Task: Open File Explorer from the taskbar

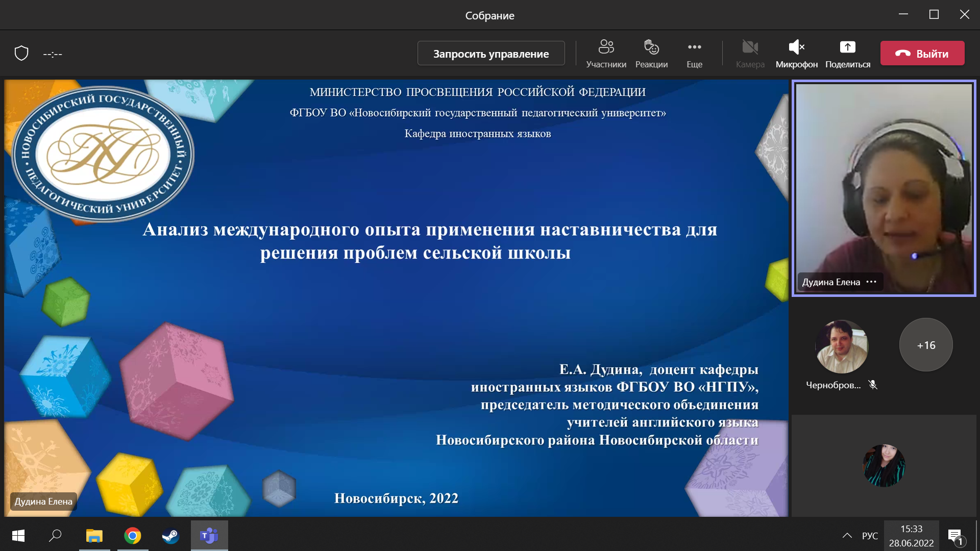Action: point(94,536)
